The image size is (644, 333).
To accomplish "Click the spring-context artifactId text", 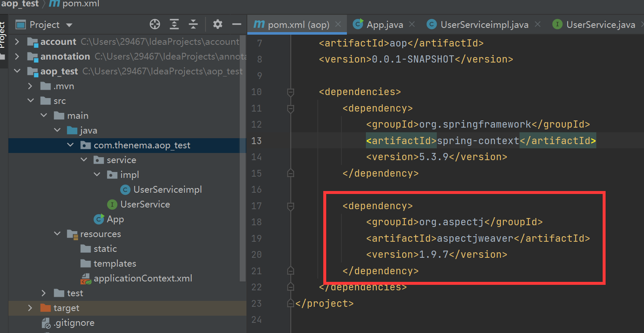I will [x=478, y=141].
